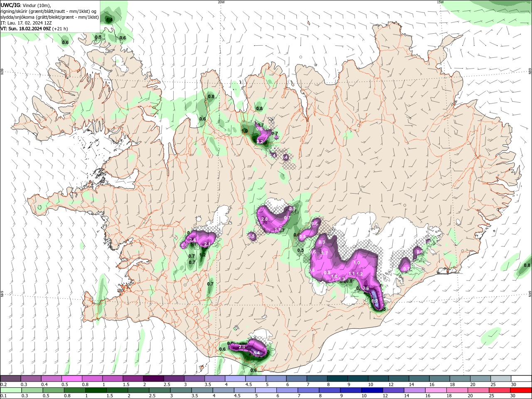Pick the deep navy blue swatch at 10

372,390
